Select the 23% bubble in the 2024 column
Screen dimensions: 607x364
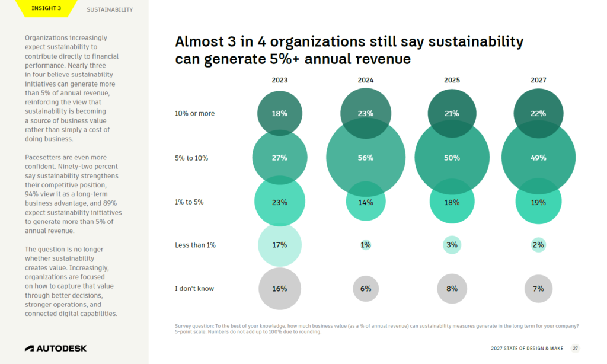point(365,113)
